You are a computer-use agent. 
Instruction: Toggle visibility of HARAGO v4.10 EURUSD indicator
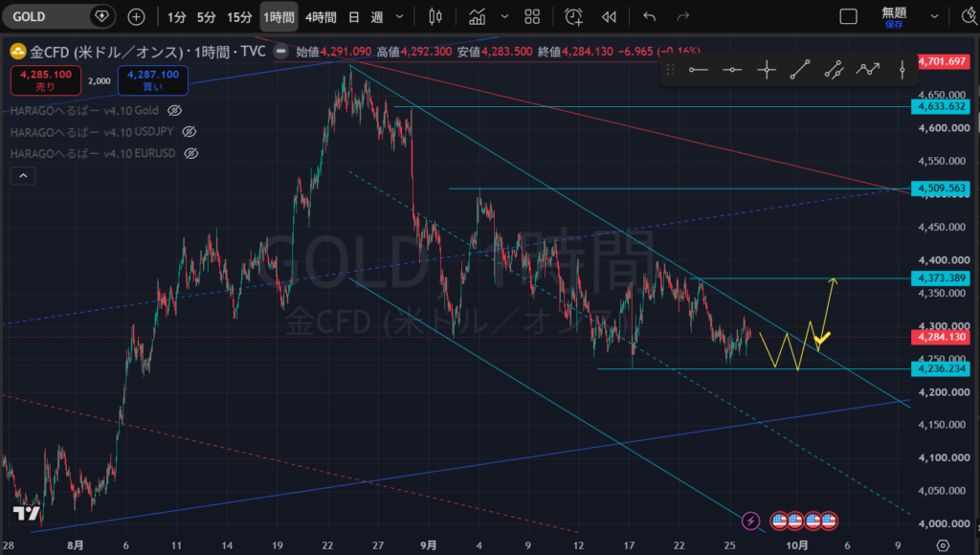[x=191, y=154]
